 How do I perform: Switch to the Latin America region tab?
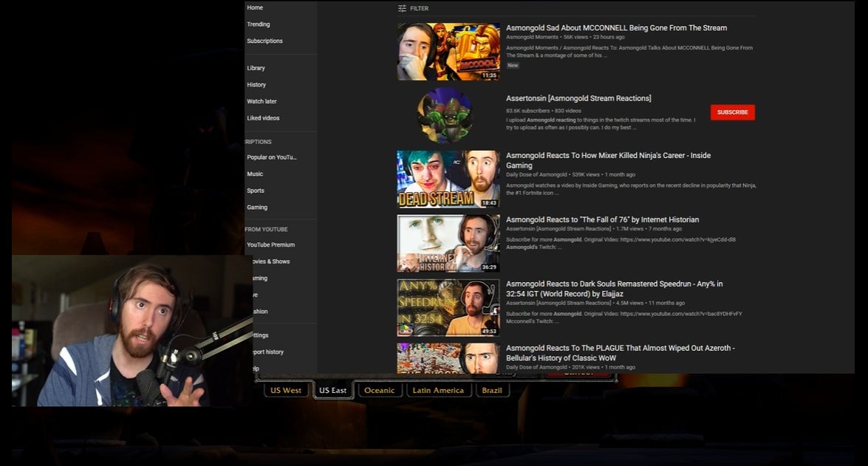[x=438, y=390]
